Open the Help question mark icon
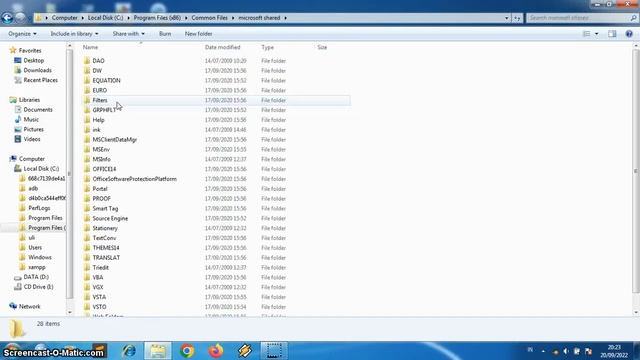This screenshot has width=640, height=360. [629, 34]
